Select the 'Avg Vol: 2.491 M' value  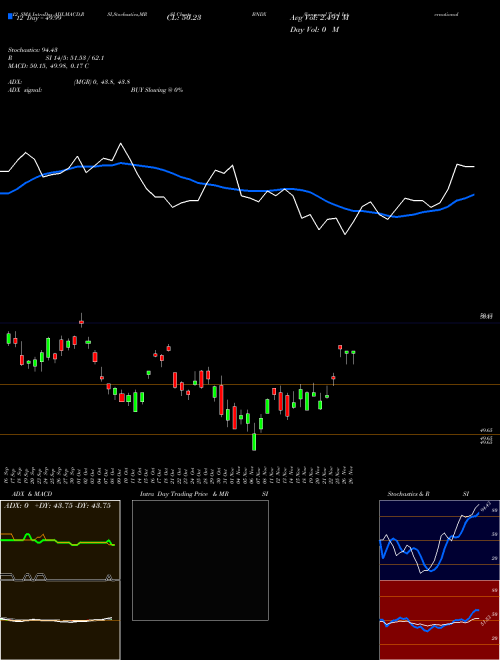[x=319, y=18]
